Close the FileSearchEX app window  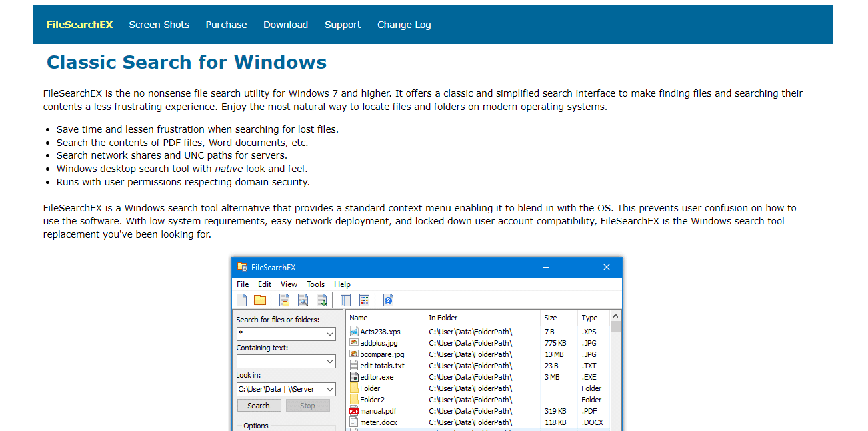607,267
